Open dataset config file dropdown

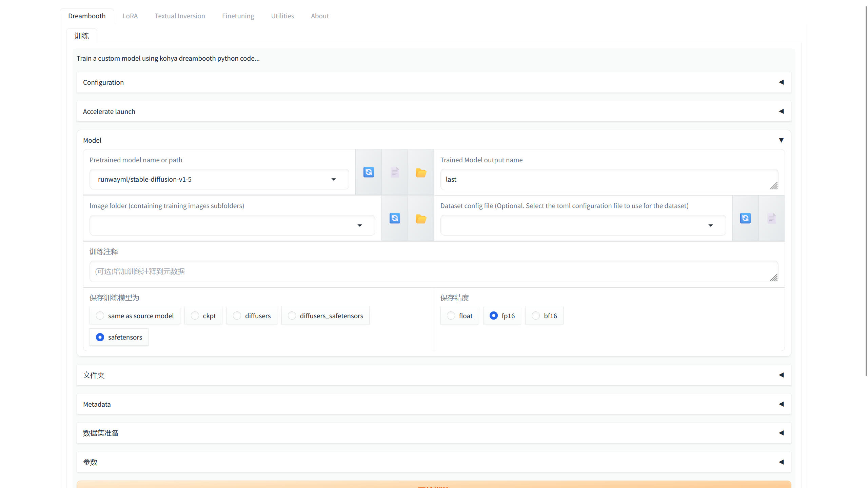pyautogui.click(x=583, y=225)
